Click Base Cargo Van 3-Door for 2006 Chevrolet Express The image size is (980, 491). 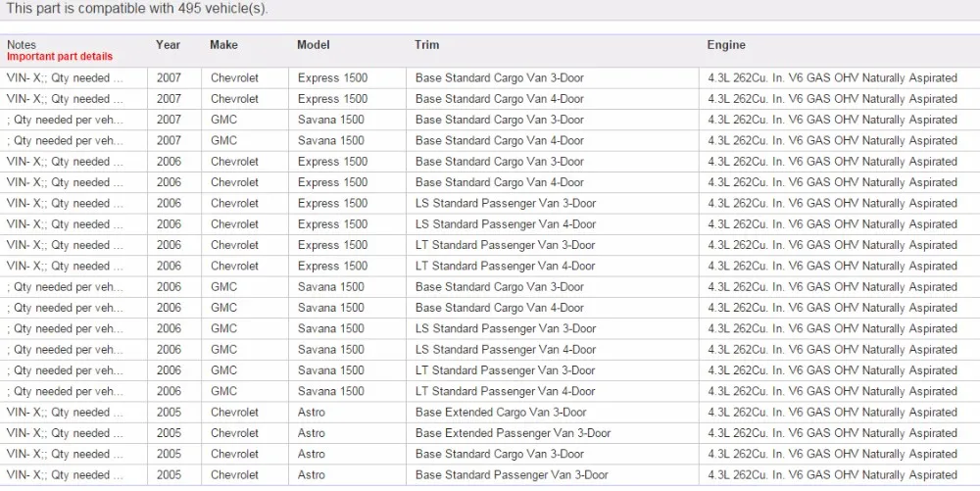pos(500,162)
